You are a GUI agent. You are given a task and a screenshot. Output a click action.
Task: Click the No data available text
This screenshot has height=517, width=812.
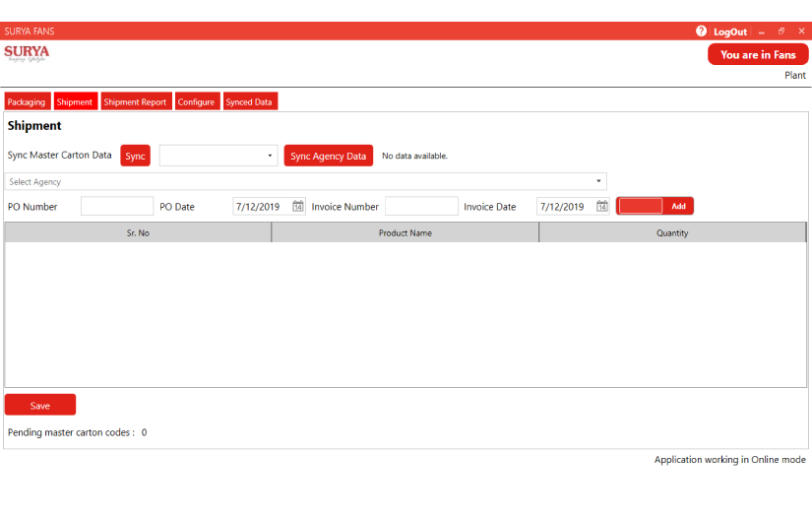click(x=414, y=156)
